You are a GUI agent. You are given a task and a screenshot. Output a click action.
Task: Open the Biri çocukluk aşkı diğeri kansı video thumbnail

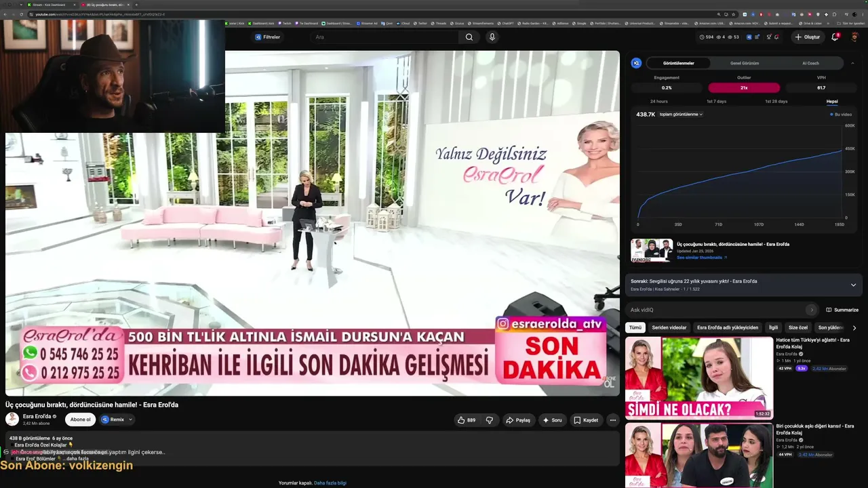[698, 455]
